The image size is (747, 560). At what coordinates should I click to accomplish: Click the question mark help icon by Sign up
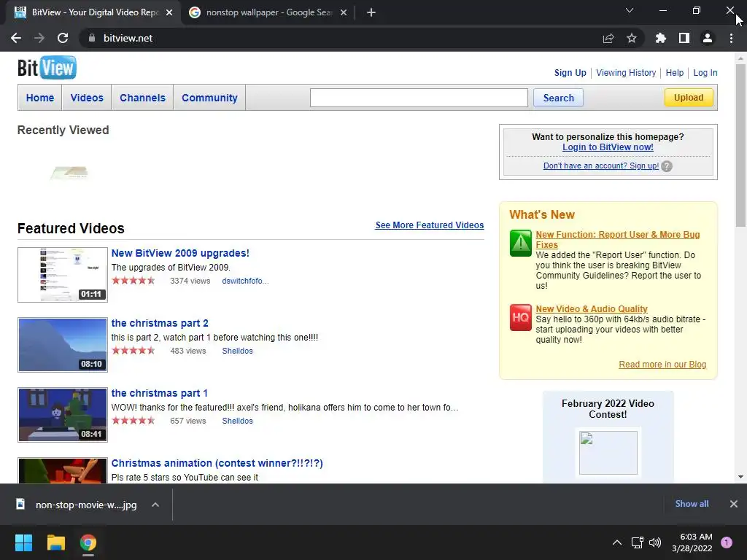[667, 166]
